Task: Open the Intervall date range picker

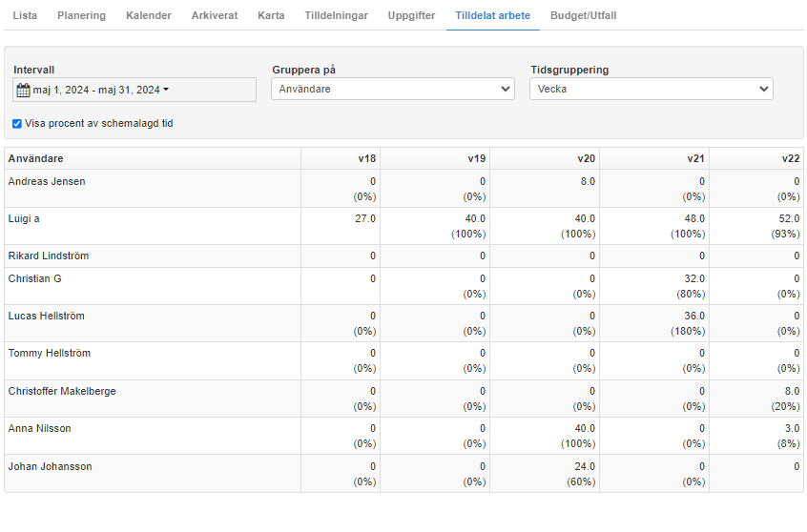Action: pos(134,90)
